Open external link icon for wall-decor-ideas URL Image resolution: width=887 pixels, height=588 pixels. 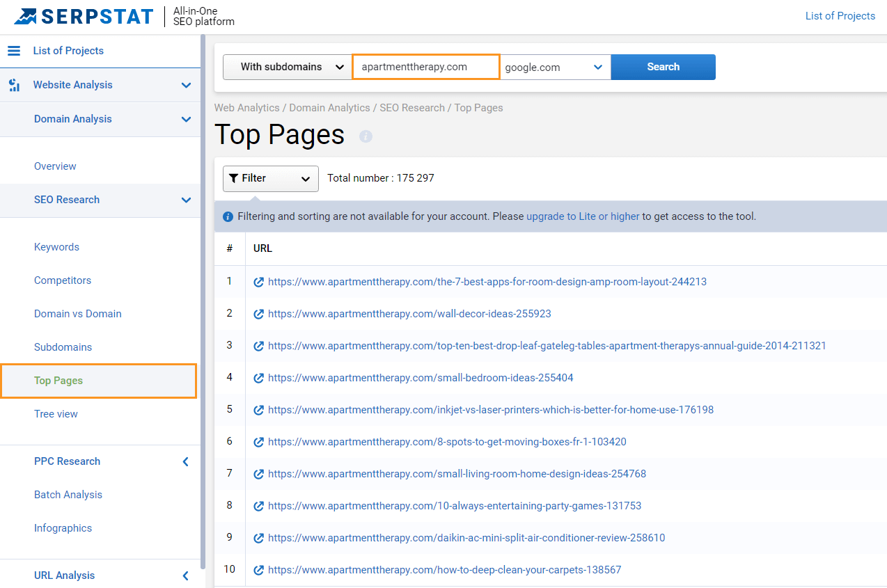pos(259,314)
